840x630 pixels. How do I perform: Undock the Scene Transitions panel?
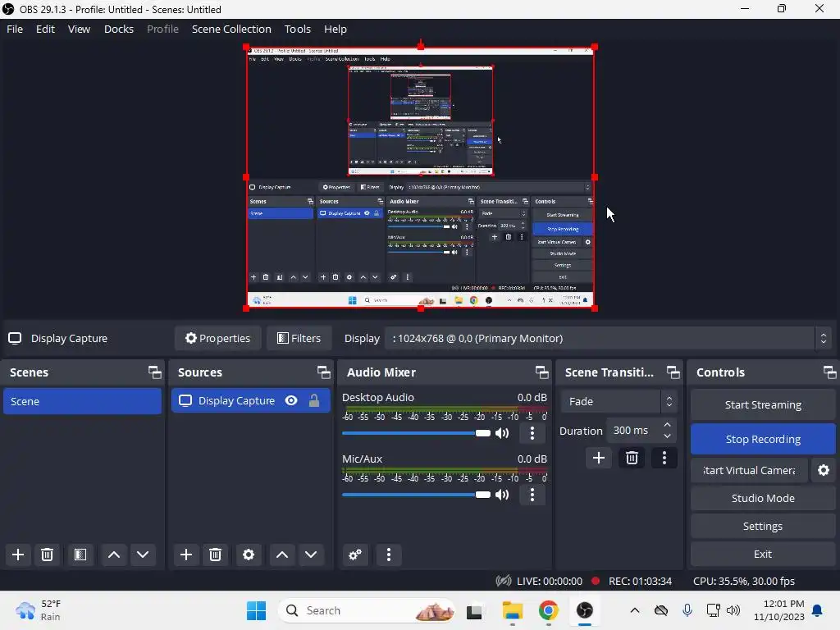(x=673, y=372)
